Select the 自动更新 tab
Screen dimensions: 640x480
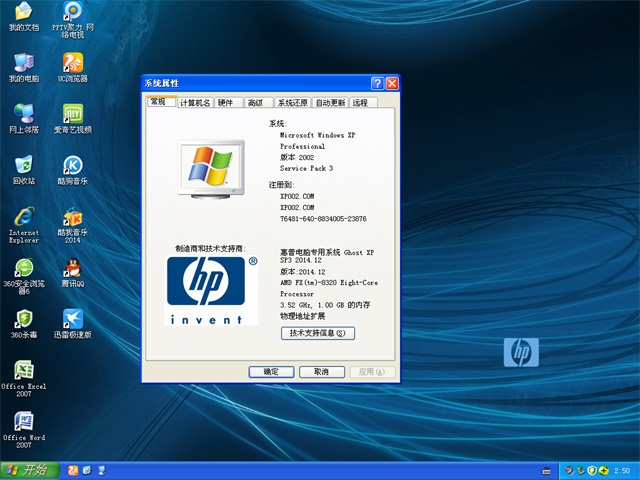(330, 103)
